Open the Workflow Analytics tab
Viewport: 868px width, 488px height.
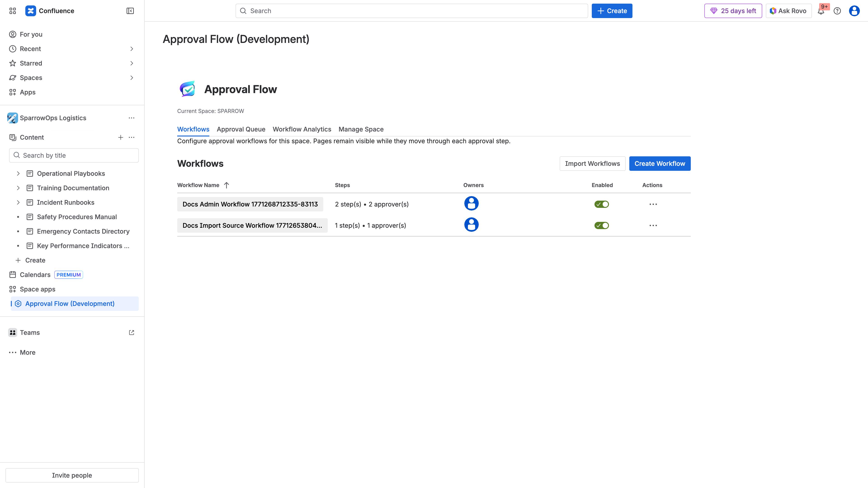(302, 129)
